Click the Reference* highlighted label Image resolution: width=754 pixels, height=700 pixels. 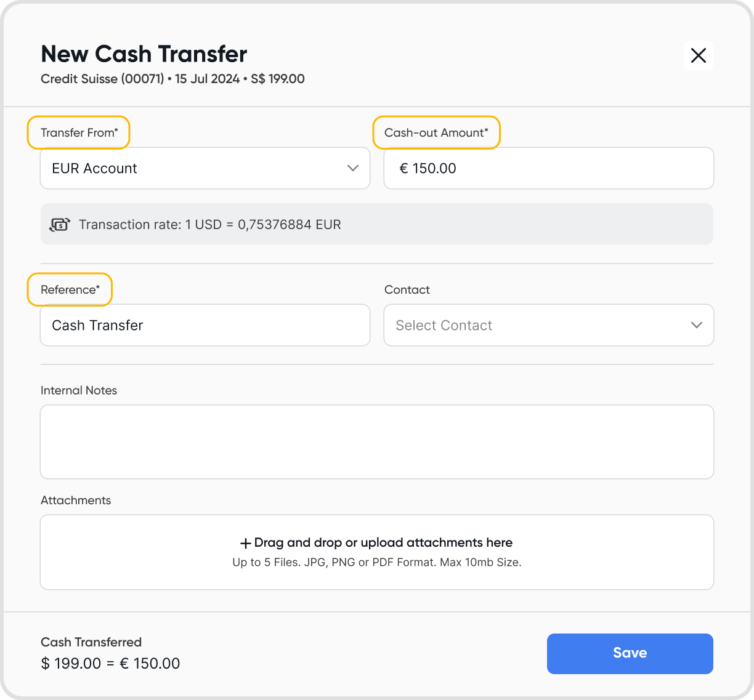pyautogui.click(x=70, y=289)
